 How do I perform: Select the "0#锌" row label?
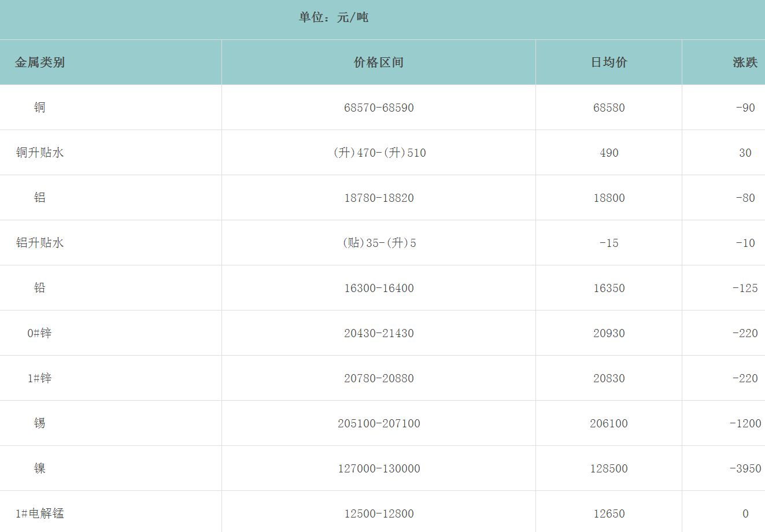tap(39, 333)
